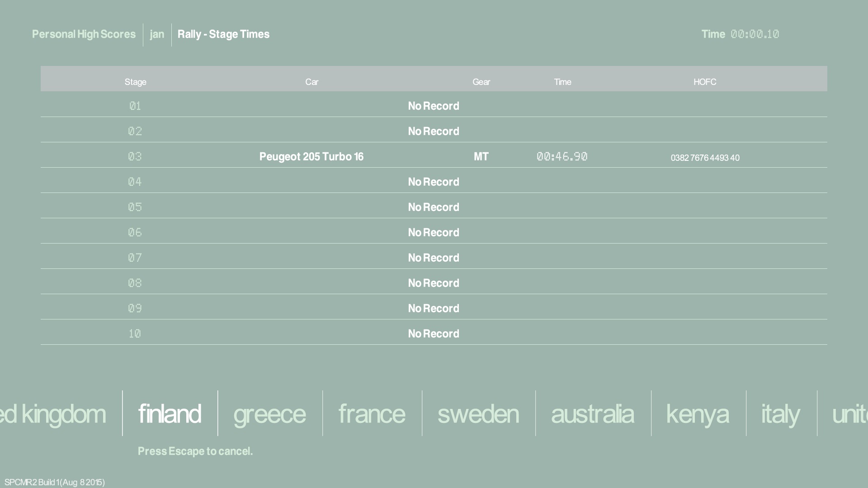
Task: Select the stage 10 No Record row
Action: point(433,334)
